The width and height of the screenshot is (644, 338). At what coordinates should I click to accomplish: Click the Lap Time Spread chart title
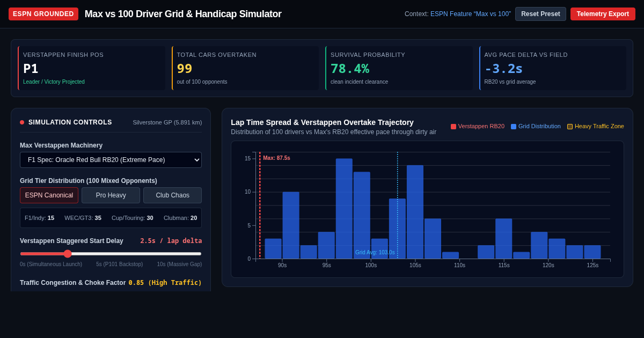[x=322, y=122]
